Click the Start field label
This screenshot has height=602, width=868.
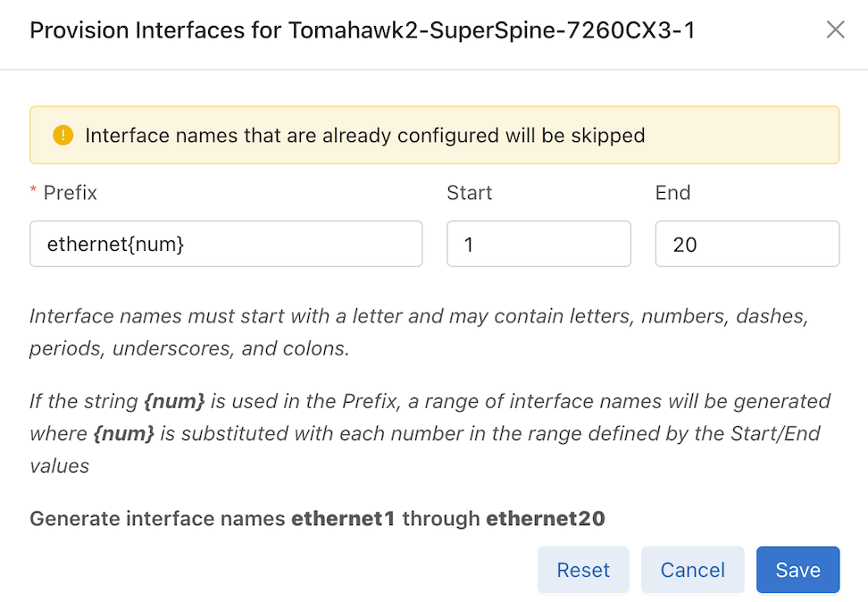pyautogui.click(x=470, y=193)
